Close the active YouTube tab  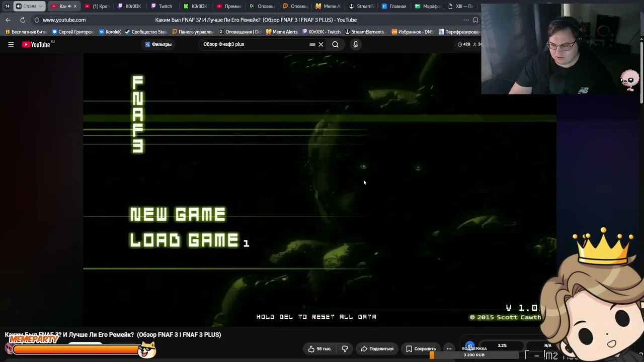75,6
